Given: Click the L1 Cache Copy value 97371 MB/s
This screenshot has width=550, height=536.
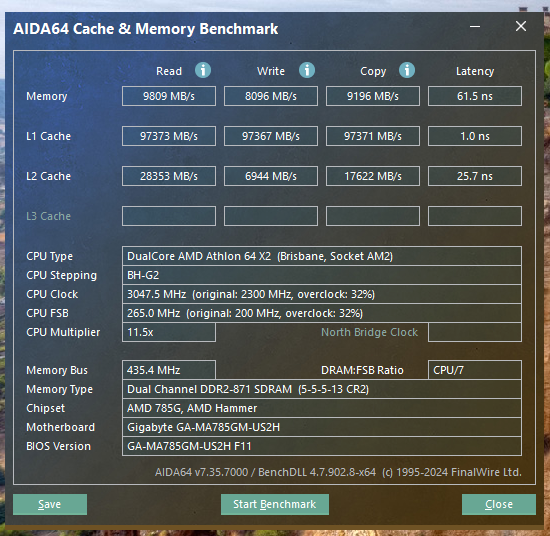Looking at the screenshot, I should [373, 136].
